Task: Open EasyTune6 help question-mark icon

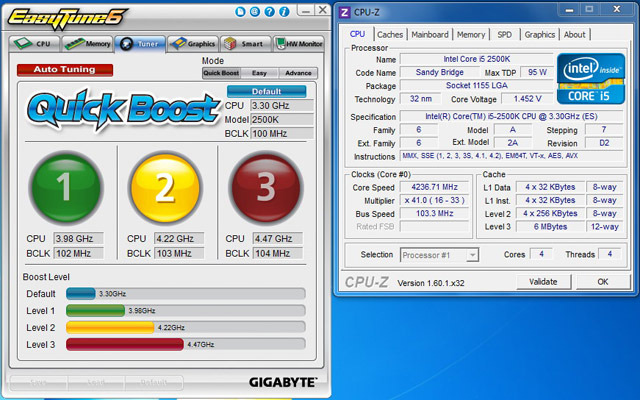Action: pyautogui.click(x=269, y=11)
